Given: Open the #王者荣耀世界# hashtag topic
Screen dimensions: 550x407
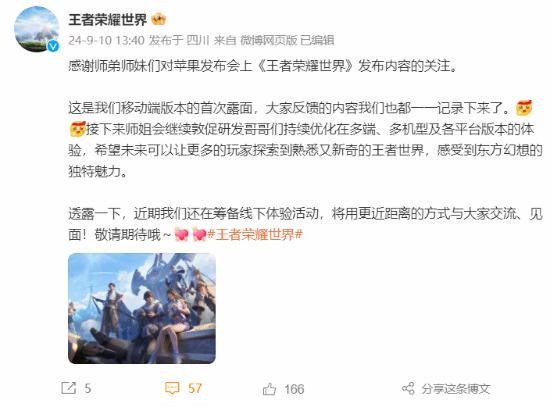Looking at the screenshot, I should (255, 234).
